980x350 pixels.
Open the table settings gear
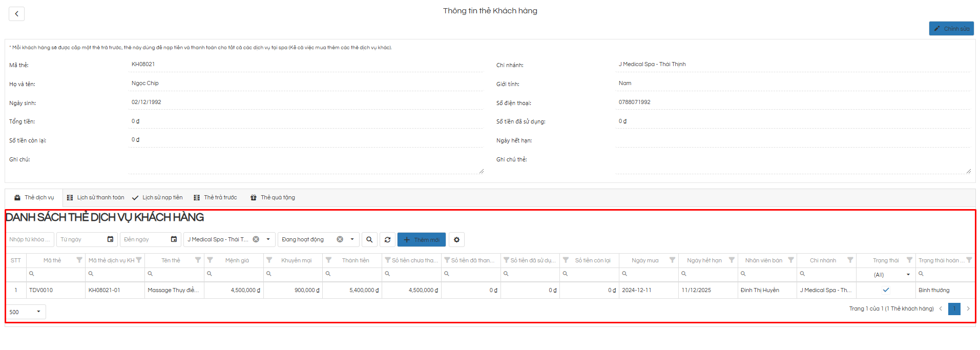pos(456,240)
